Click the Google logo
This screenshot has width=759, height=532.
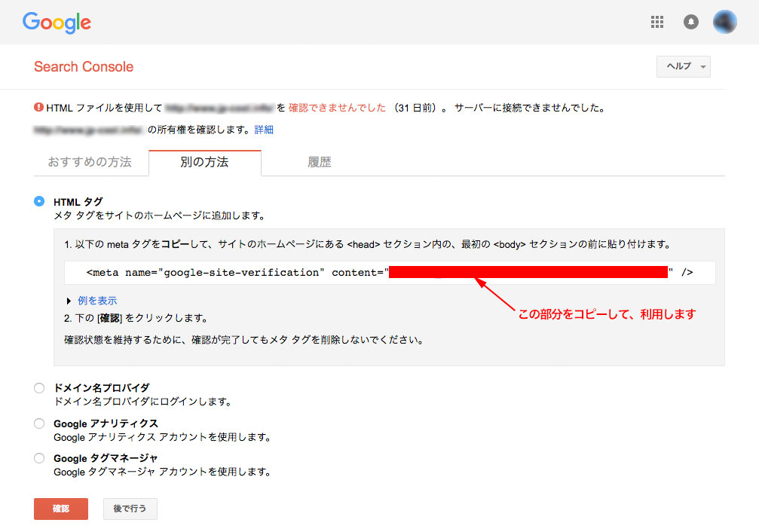[57, 23]
